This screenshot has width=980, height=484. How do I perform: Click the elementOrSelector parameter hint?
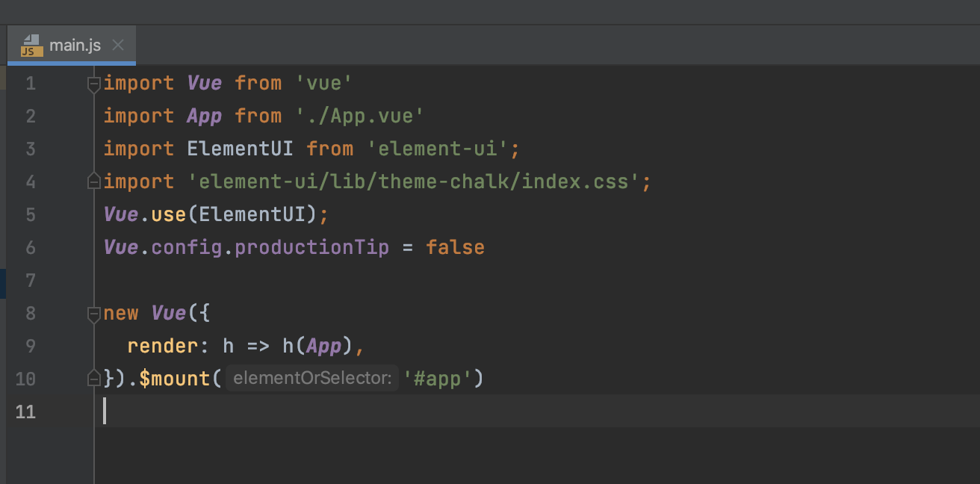[x=312, y=379]
